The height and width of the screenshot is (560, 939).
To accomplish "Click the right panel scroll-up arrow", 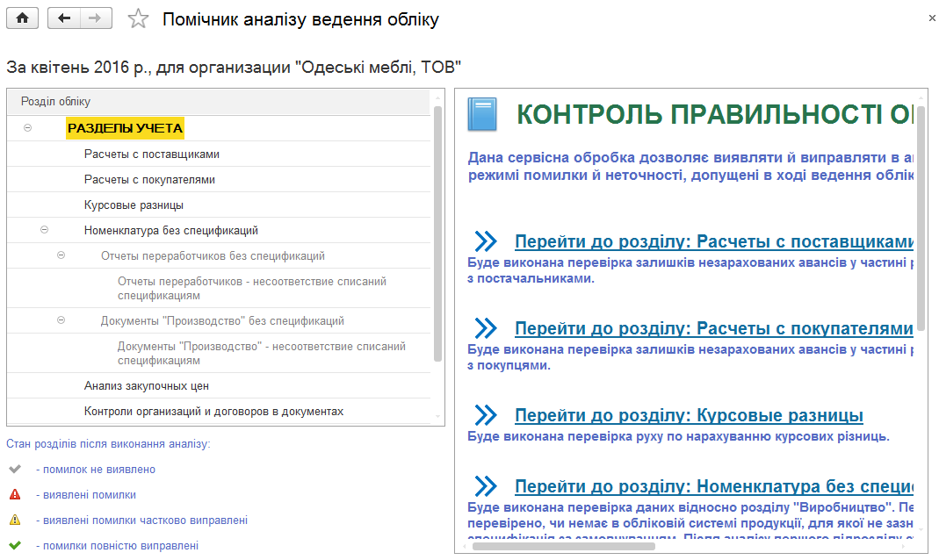I will 921,97.
